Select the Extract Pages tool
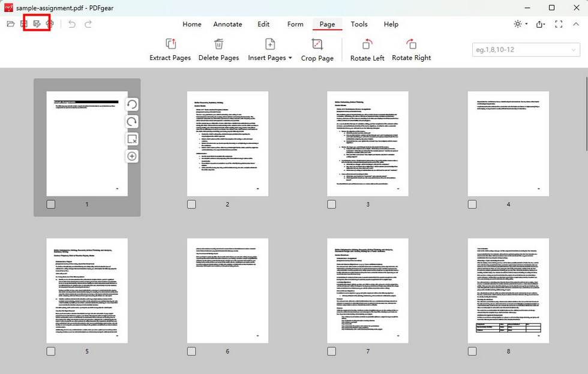 (170, 49)
